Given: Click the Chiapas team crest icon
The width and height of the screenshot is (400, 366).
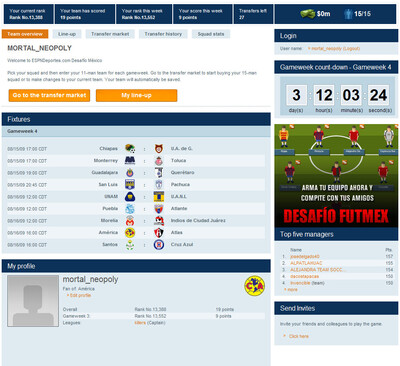Looking at the screenshot, I should 130,148.
